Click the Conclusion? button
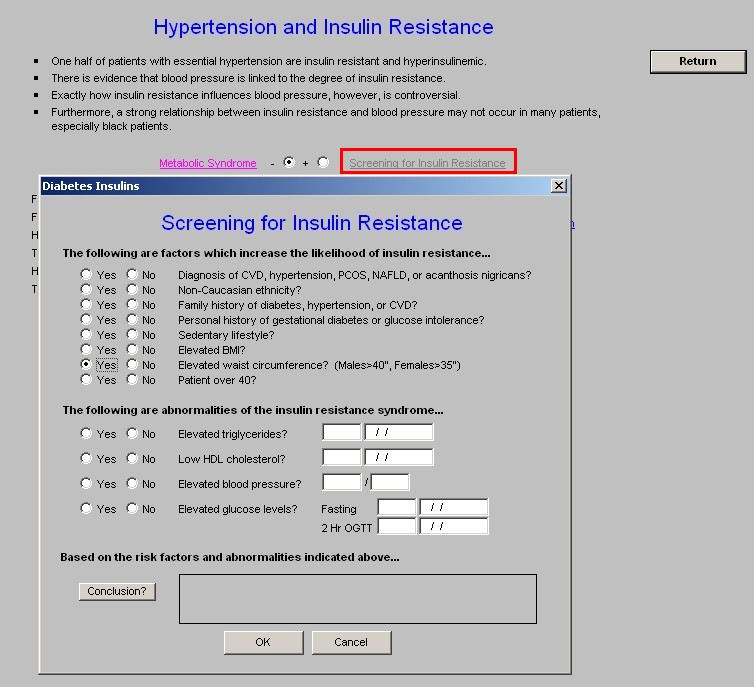Image resolution: width=754 pixels, height=687 pixels. [117, 591]
